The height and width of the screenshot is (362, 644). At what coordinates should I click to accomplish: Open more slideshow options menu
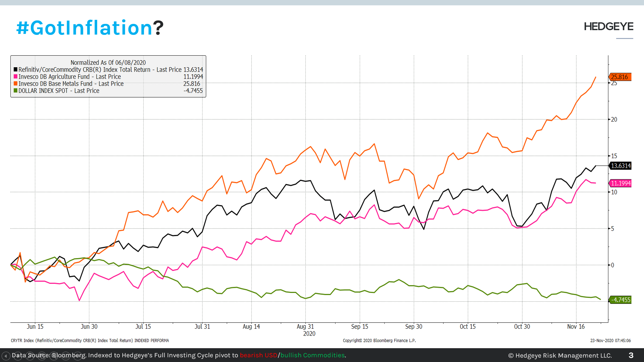point(78,356)
